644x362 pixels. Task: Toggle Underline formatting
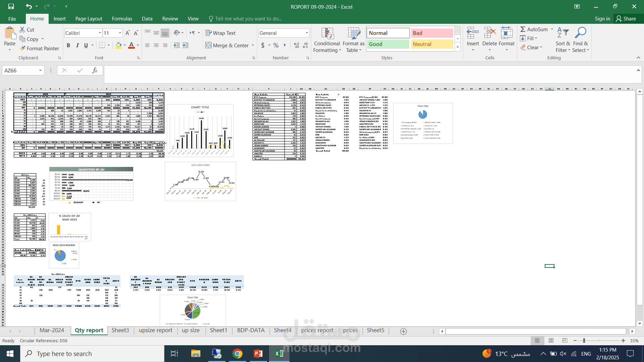point(86,45)
